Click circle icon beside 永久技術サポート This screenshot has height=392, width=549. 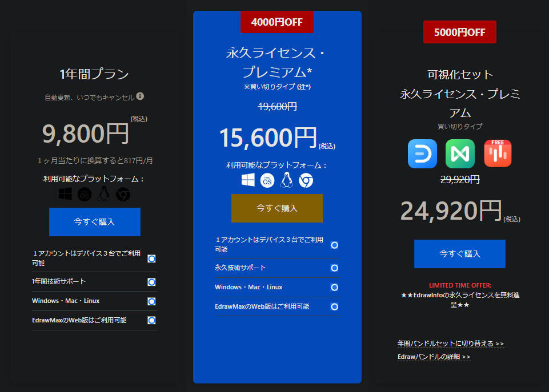(x=334, y=268)
